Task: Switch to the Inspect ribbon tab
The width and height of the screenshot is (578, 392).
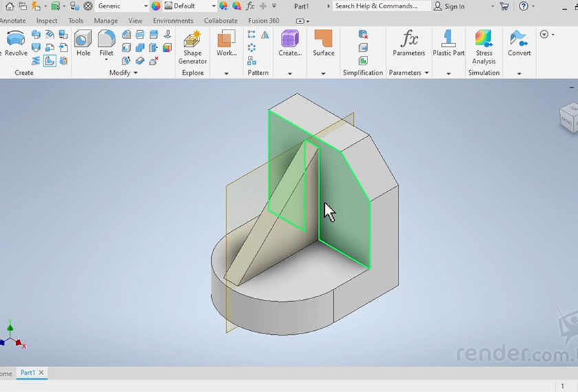Action: pos(47,21)
